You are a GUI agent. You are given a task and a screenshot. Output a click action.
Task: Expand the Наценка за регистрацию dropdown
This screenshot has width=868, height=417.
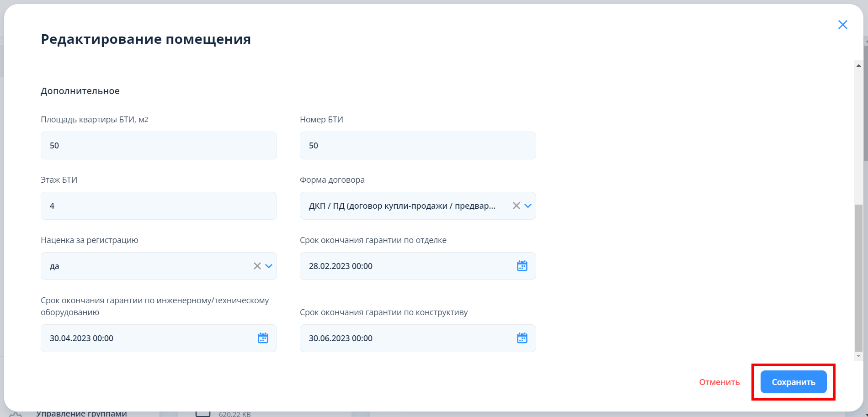click(269, 266)
